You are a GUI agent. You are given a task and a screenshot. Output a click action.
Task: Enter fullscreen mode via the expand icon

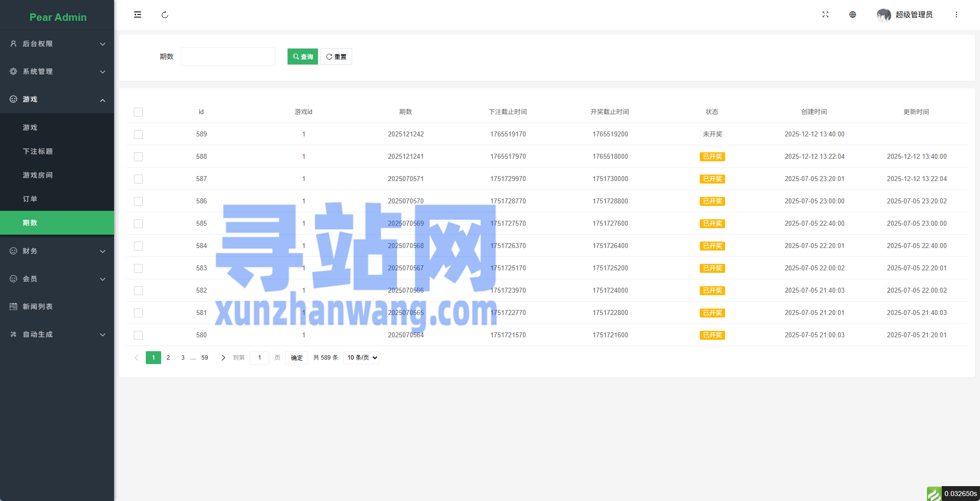[825, 15]
